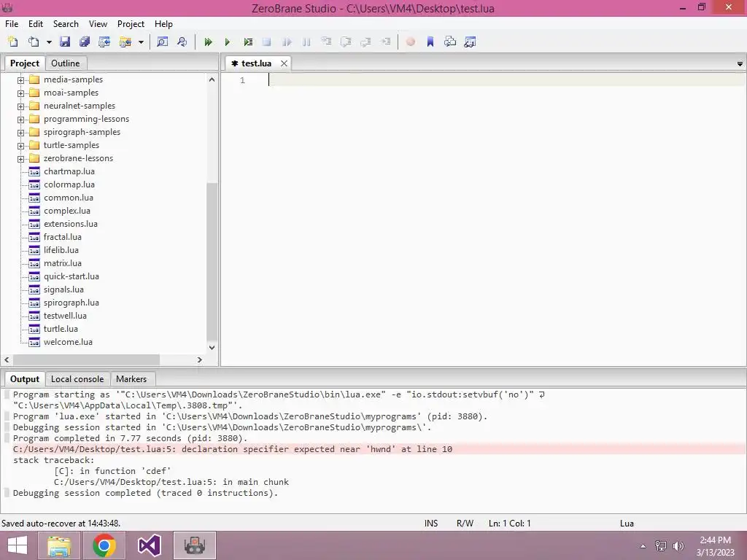This screenshot has height=560, width=747.
Task: Click the Find and Replace toolbar icon
Action: click(182, 42)
